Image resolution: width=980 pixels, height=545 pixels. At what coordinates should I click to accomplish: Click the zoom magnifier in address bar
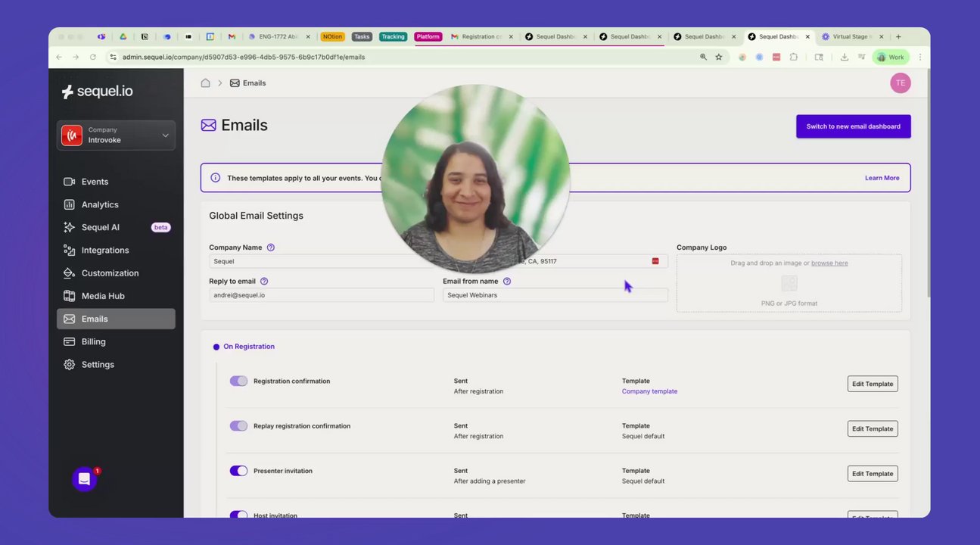pyautogui.click(x=703, y=57)
